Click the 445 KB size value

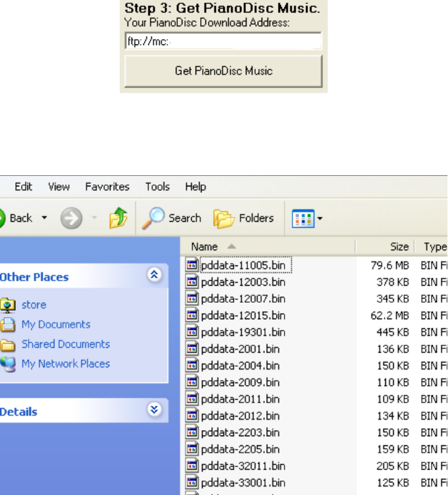[393, 332]
